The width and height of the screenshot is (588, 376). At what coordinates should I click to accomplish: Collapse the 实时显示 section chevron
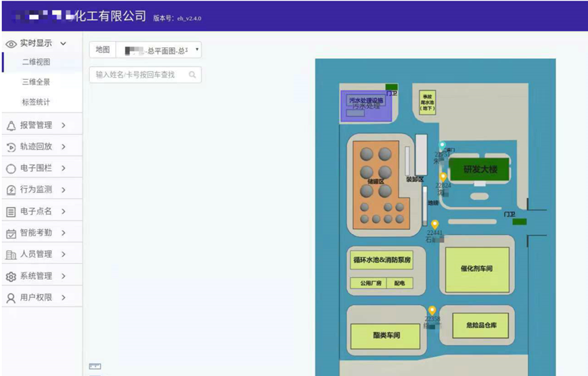(64, 43)
